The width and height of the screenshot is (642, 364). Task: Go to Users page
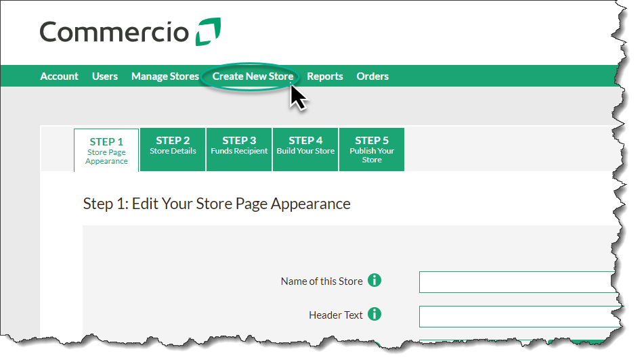pyautogui.click(x=105, y=76)
